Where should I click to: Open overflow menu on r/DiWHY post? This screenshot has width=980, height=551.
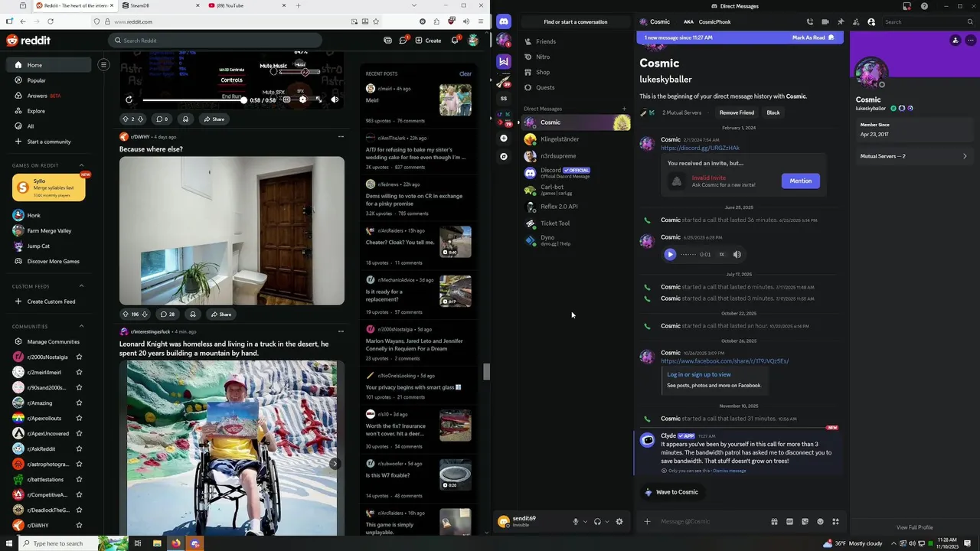click(x=341, y=137)
